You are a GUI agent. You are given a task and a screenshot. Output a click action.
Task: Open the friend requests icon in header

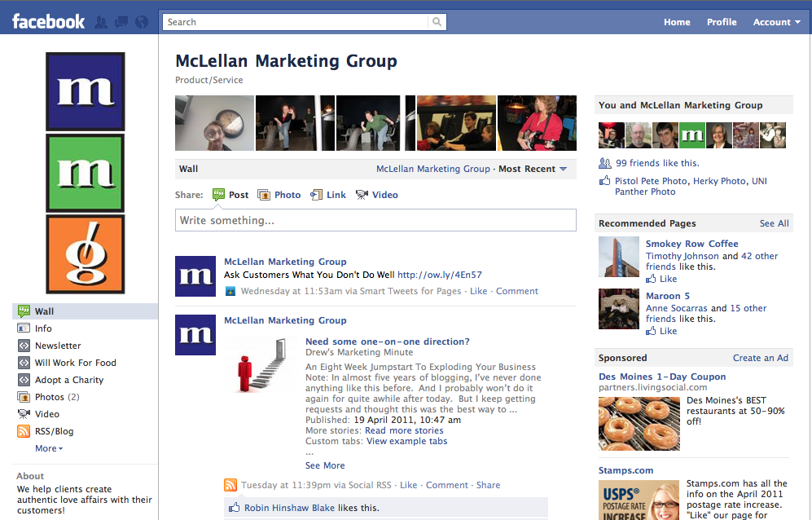click(x=101, y=22)
